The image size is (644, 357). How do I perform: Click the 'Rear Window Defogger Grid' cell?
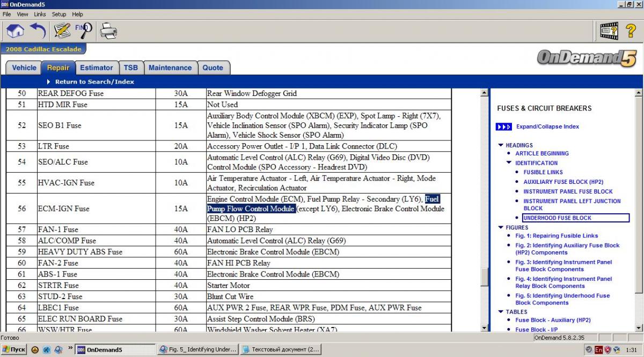click(x=328, y=93)
